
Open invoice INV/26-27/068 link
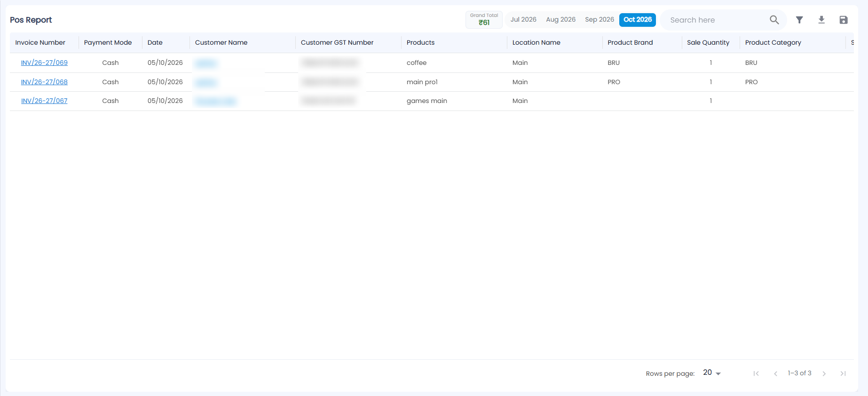click(x=44, y=82)
